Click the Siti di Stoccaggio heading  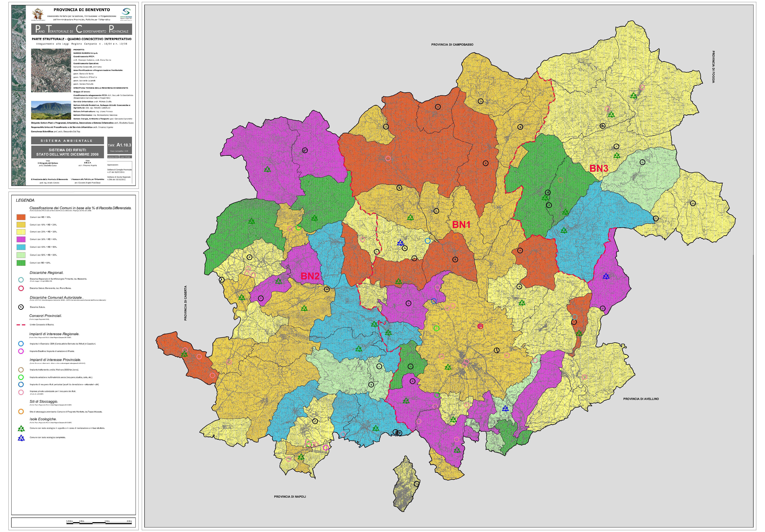click(44, 402)
